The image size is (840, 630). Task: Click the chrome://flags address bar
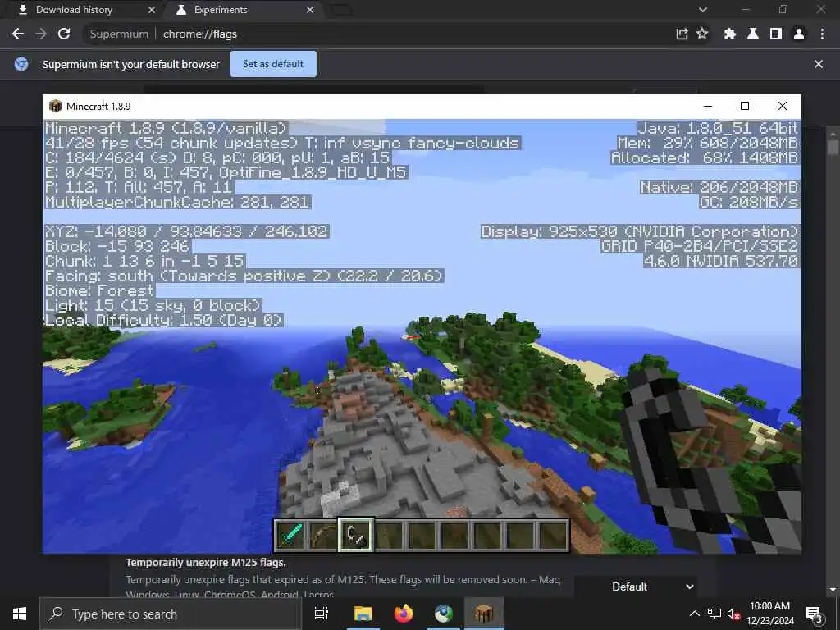pos(375,34)
